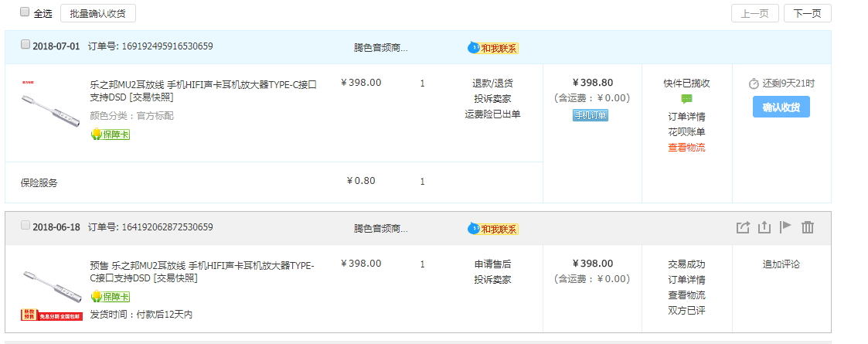Screen dimensions: 868x344
Task: Click the box-with-arrow forward icon on the 2018-06-18 order
Action: [x=743, y=227]
